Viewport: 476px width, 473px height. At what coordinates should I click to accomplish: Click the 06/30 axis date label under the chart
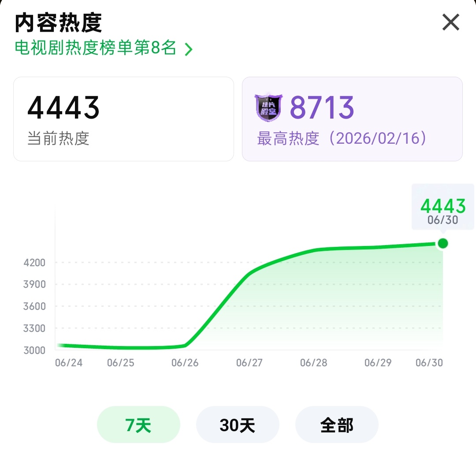tap(429, 362)
